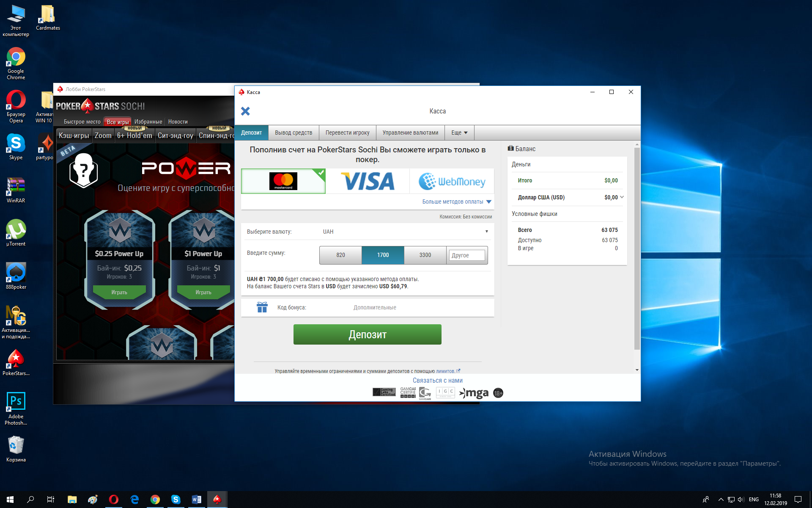The width and height of the screenshot is (812, 508).
Task: Open the µTorrent desktop shortcut
Action: click(16, 233)
